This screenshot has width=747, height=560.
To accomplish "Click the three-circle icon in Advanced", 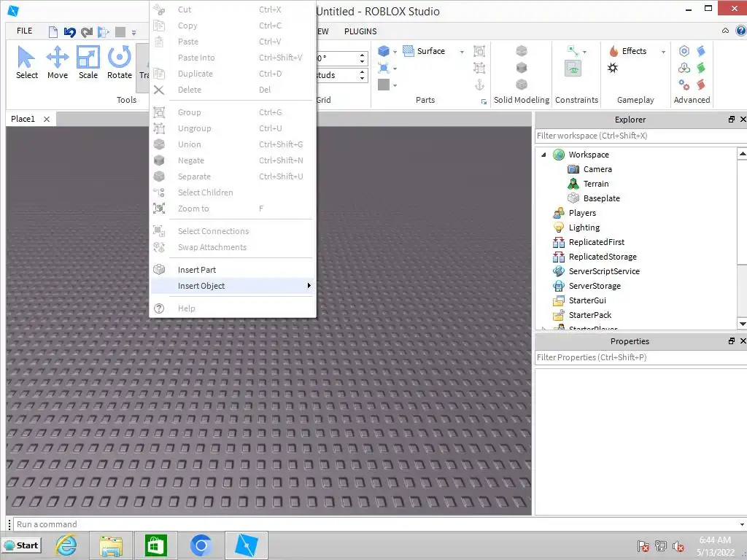I will (x=684, y=68).
